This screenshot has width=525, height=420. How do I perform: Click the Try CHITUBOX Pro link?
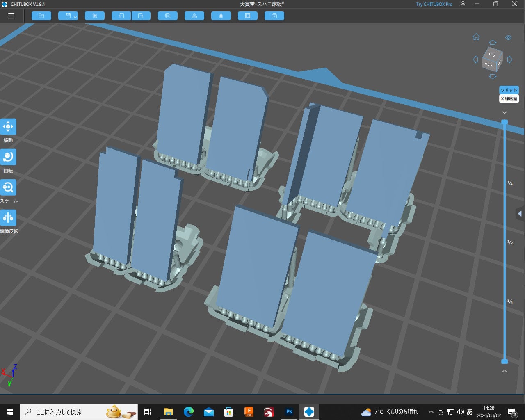[434, 4]
